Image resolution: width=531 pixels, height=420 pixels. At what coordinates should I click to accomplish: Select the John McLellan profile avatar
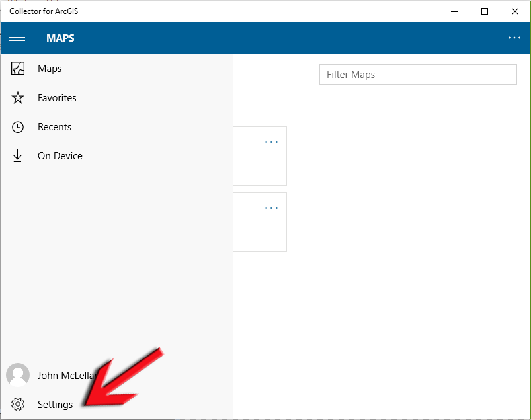coord(18,375)
